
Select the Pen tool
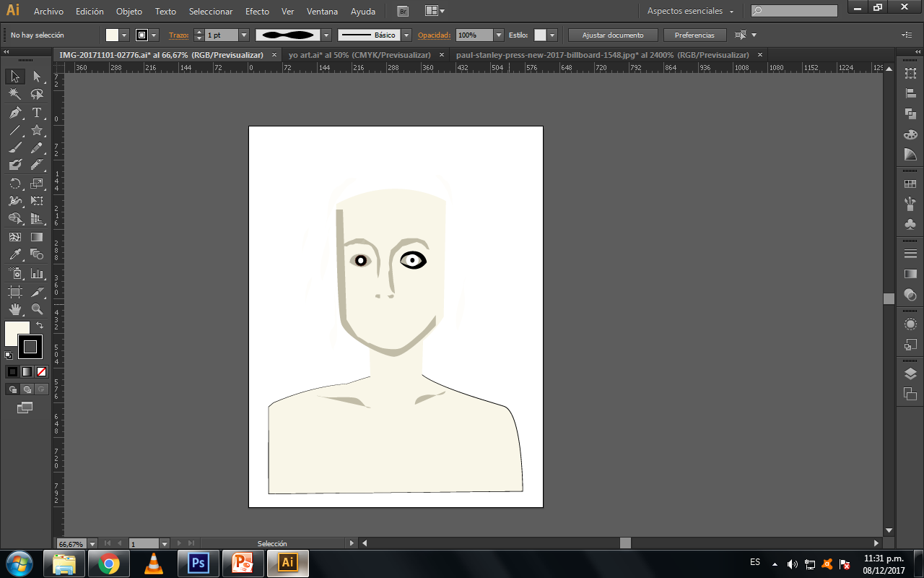[14, 113]
